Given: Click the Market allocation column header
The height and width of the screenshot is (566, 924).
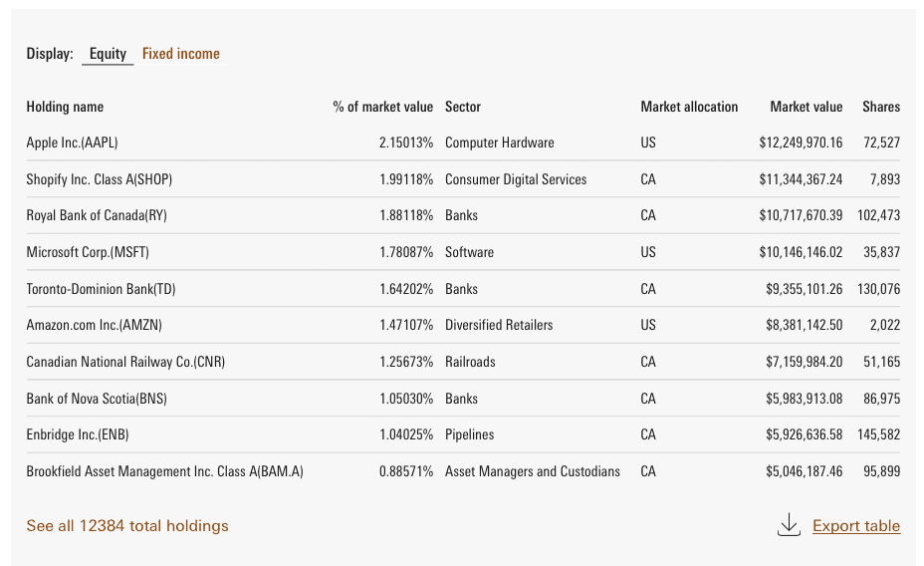Looking at the screenshot, I should point(689,107).
